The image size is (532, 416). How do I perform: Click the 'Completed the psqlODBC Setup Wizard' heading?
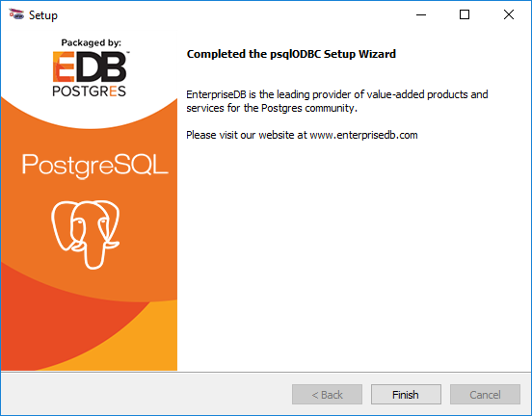(x=291, y=54)
